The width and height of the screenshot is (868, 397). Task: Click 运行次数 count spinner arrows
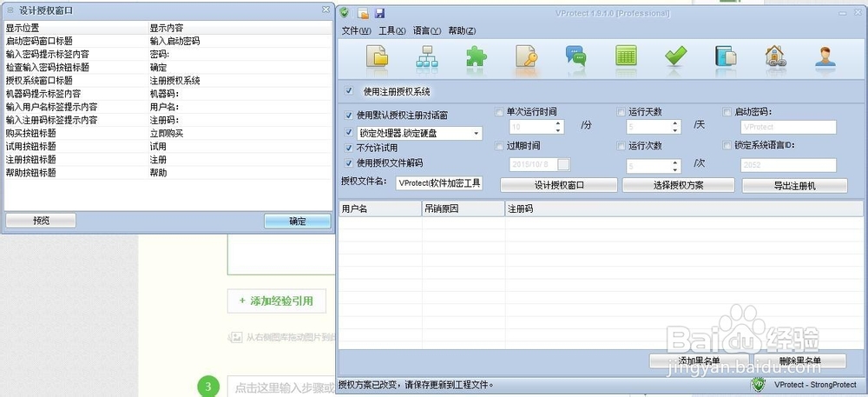point(674,166)
